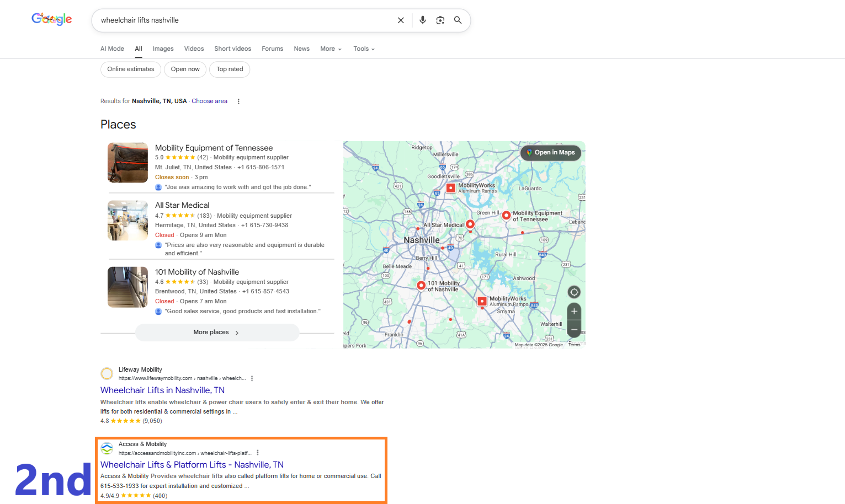Open Wheelchair Lifts & Platform Lifts - Nashville result
Viewport: 845px width, 504px height.
coord(192,465)
